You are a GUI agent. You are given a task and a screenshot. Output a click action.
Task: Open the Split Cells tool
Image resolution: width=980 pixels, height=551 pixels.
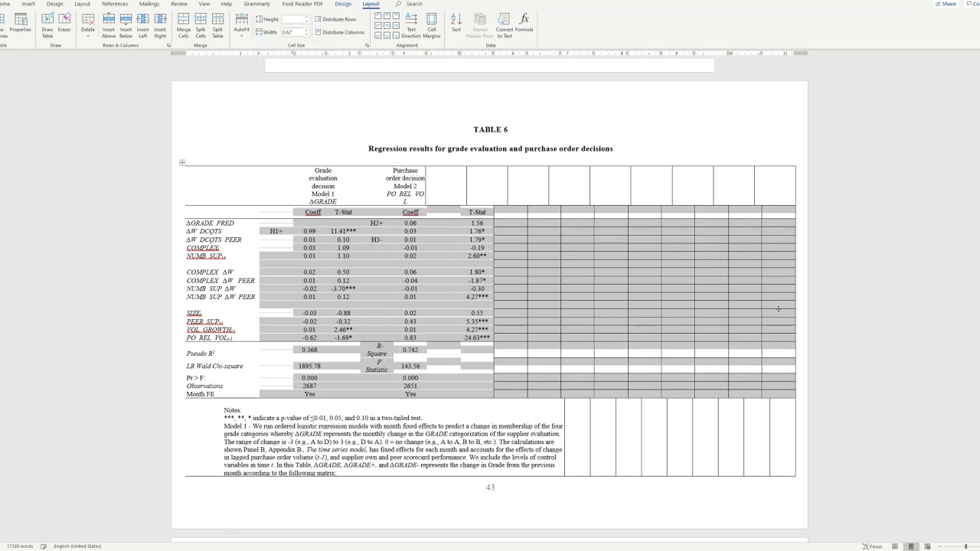point(201,24)
